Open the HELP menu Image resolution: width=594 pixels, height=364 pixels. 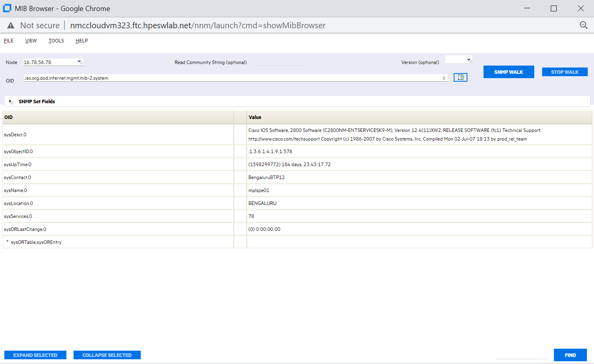(x=81, y=40)
